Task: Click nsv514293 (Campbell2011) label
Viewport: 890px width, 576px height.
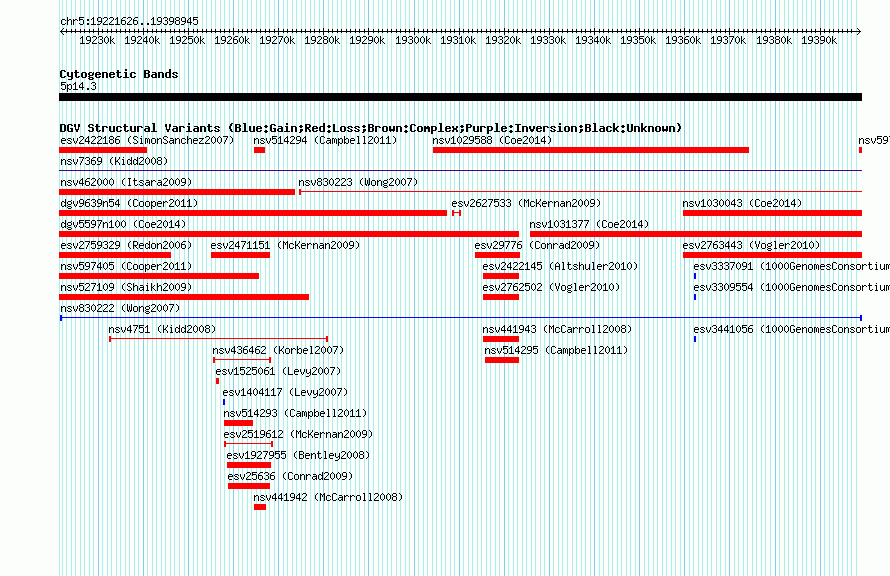Action: click(x=295, y=413)
